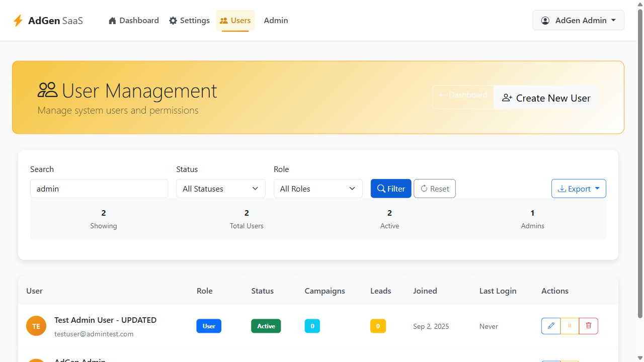Click the Test Admin User - UPDATED name
This screenshot has width=644, height=362.
[x=105, y=320]
